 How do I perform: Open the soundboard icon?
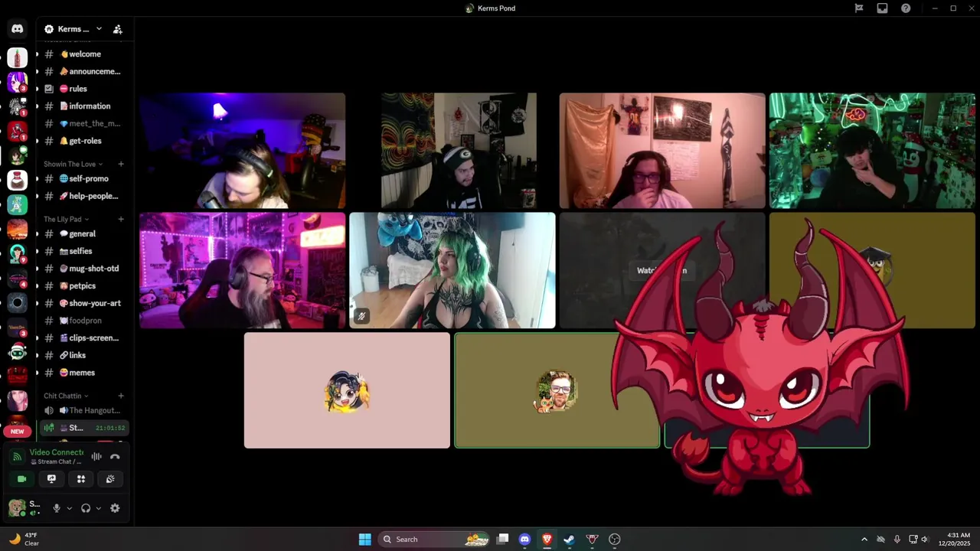point(110,479)
